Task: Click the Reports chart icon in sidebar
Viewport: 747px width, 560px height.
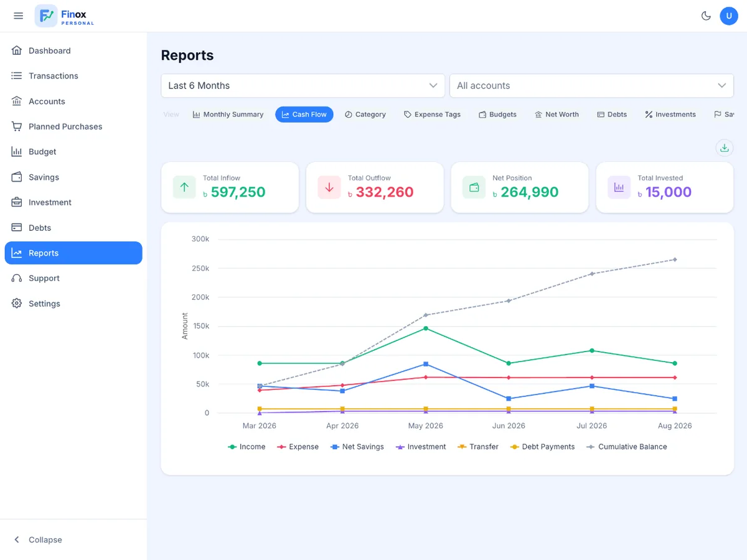Action: (x=17, y=253)
